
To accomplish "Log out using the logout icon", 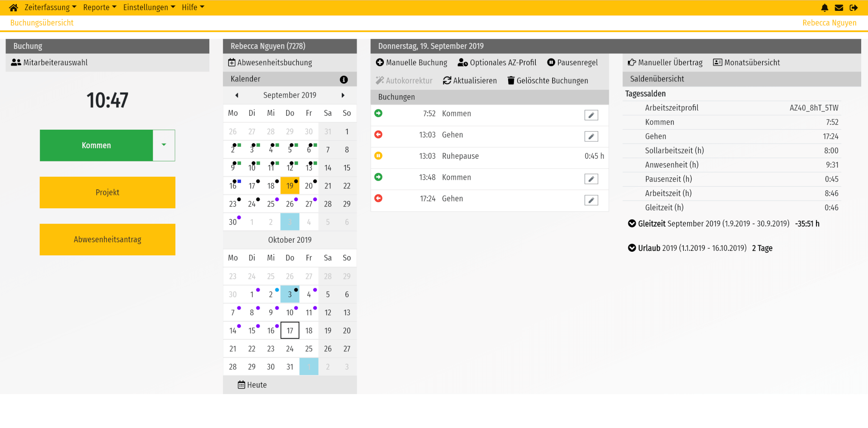I will 854,7.
